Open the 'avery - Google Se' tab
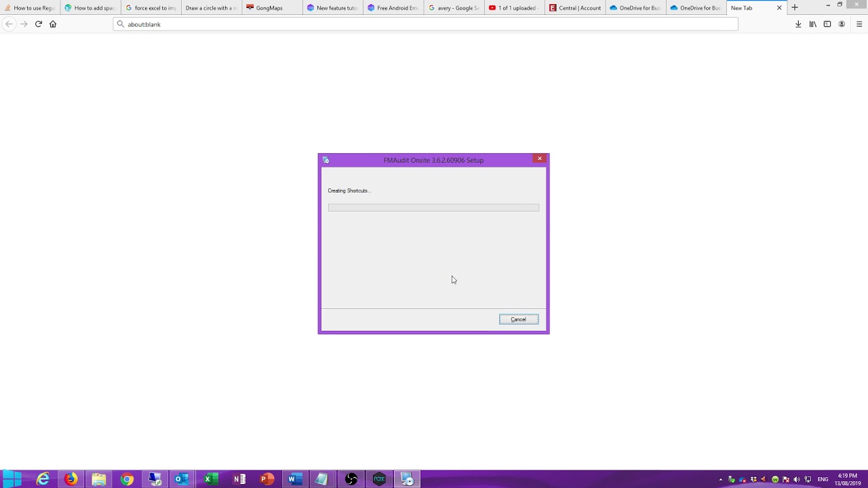The height and width of the screenshot is (488, 868). coord(453,8)
